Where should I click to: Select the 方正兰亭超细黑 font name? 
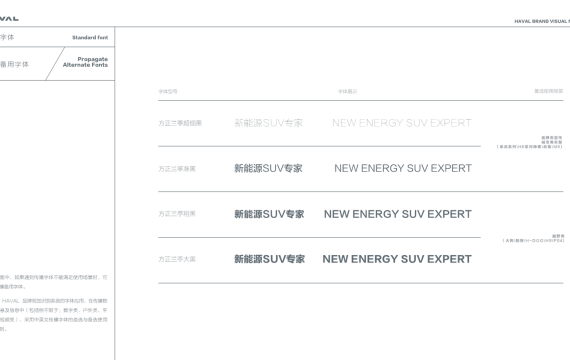pyautogui.click(x=180, y=123)
